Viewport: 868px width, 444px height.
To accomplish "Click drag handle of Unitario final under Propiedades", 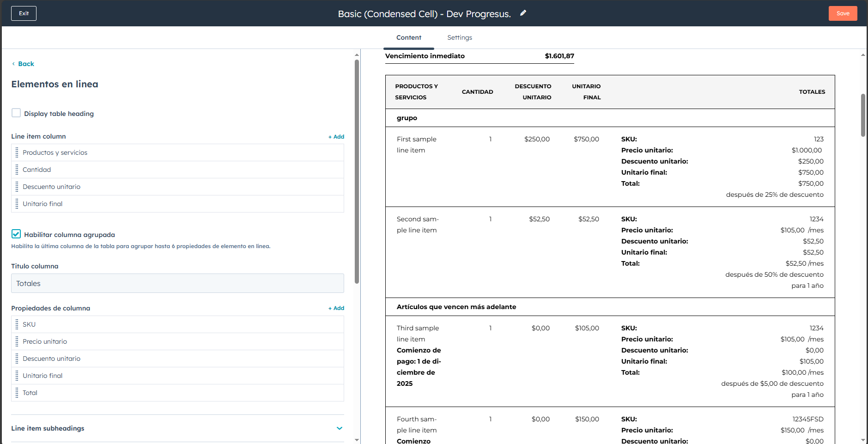I will click(x=17, y=376).
